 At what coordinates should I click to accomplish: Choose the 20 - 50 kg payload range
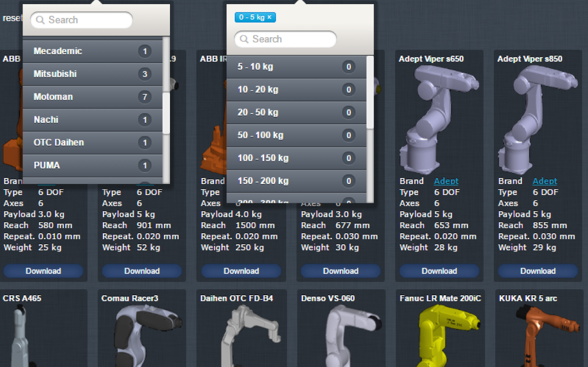point(296,113)
